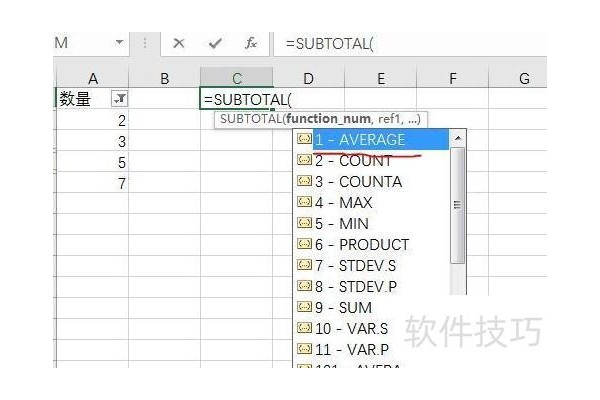Select 1 - AVERAGE from the list
The height and width of the screenshot is (400, 600).
coord(359,140)
